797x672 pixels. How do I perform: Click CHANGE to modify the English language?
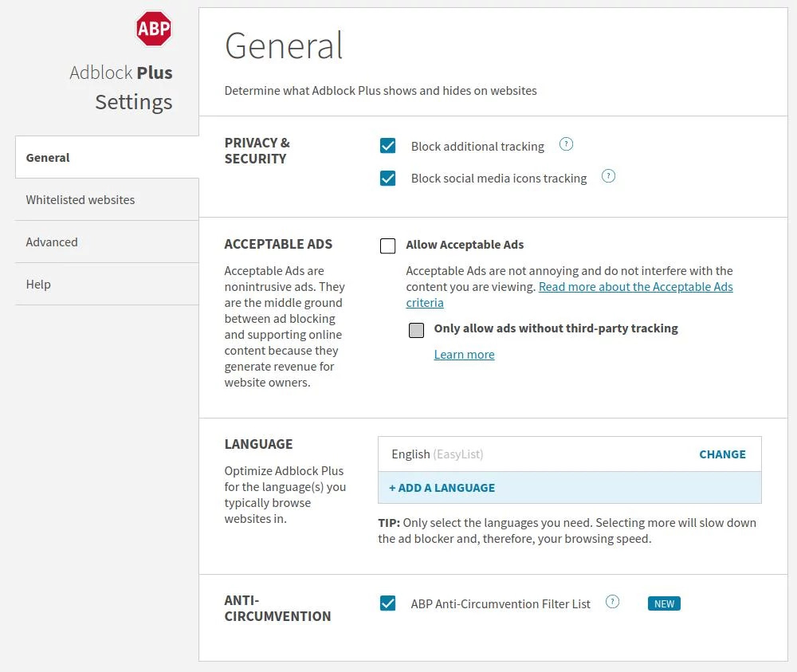click(722, 454)
